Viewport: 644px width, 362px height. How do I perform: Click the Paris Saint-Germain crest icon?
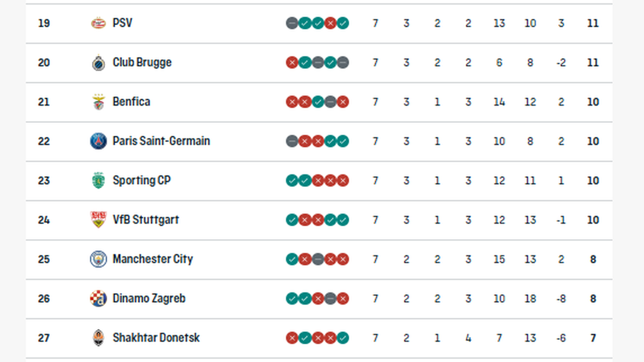pyautogui.click(x=99, y=141)
